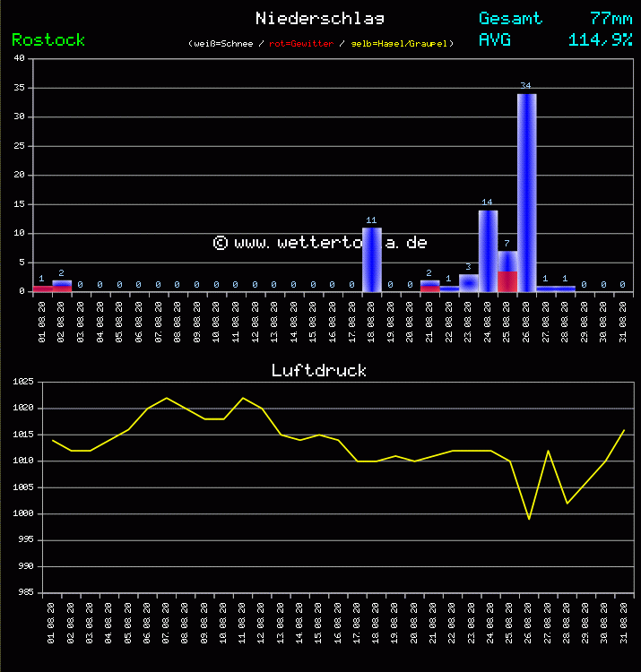The image size is (641, 672).
Task: Select the 14 mm precipitation bar
Action: (x=488, y=251)
